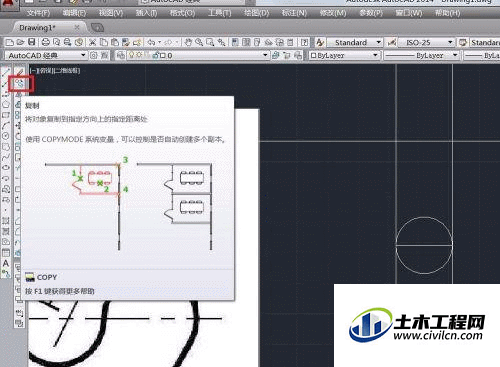Select the Rectangle draw tool
The height and width of the screenshot is (367, 500).
tap(6, 115)
